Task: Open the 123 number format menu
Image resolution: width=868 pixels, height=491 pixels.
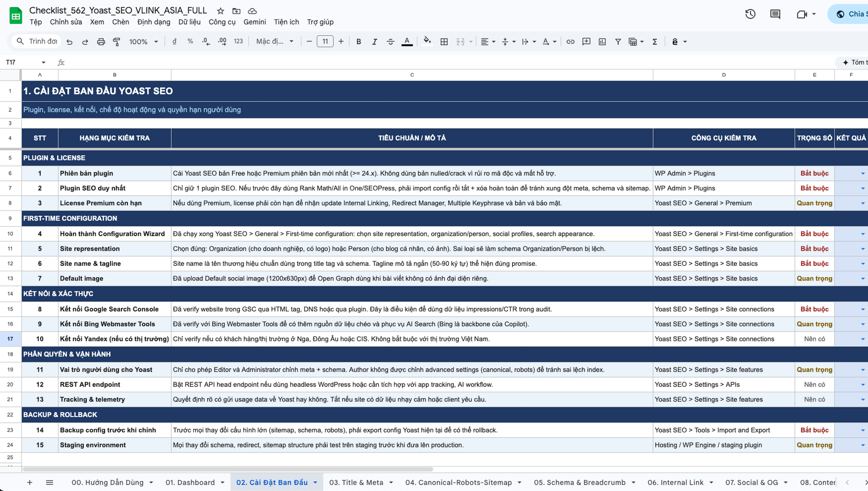Action: (x=238, y=41)
